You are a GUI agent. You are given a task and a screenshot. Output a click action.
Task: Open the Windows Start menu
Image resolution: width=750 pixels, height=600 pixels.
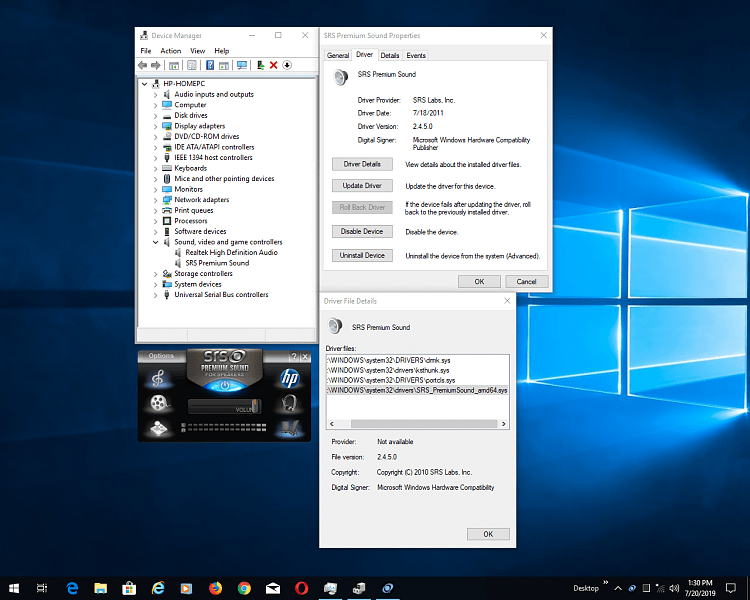tap(14, 588)
